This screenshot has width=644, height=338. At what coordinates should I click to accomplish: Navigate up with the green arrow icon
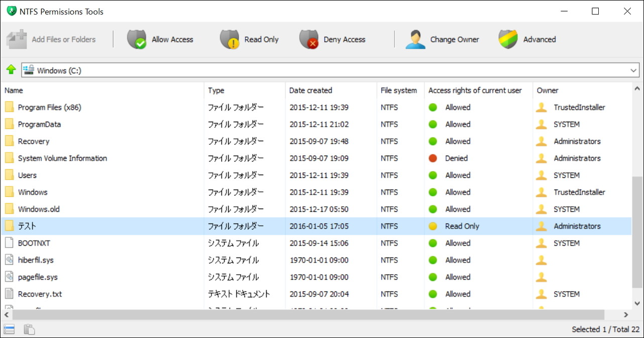tap(11, 69)
